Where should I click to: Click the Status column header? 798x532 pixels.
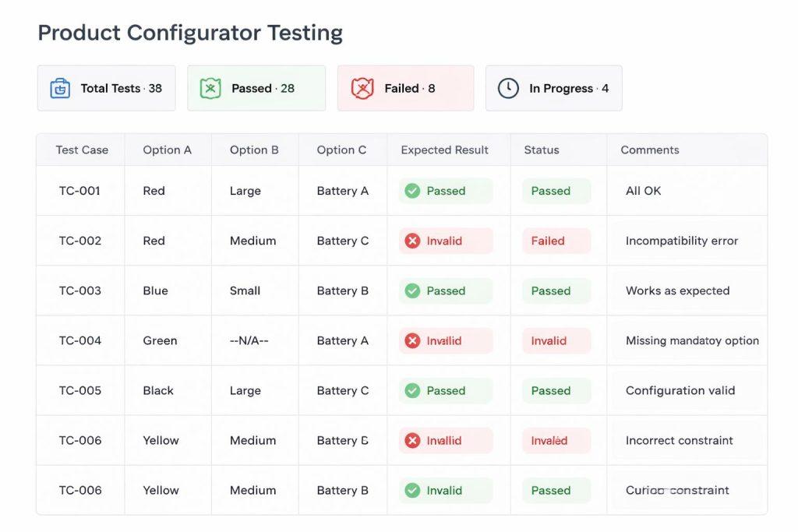coord(541,150)
